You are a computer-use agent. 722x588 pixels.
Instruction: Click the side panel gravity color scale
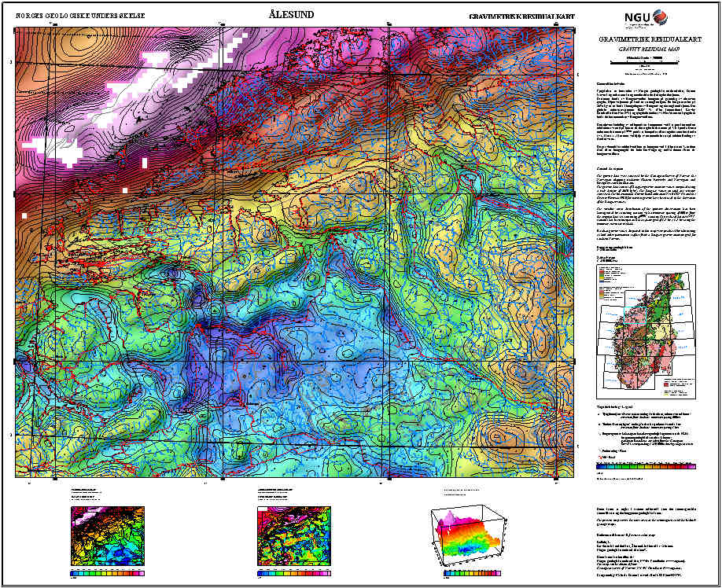pyautogui.click(x=646, y=466)
